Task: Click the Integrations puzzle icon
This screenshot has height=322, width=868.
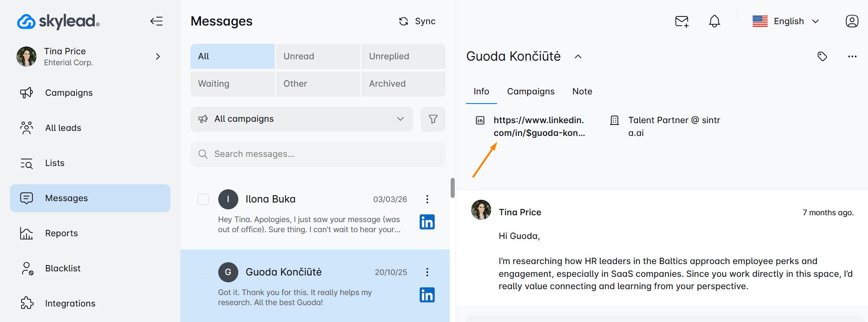Action: click(27, 303)
